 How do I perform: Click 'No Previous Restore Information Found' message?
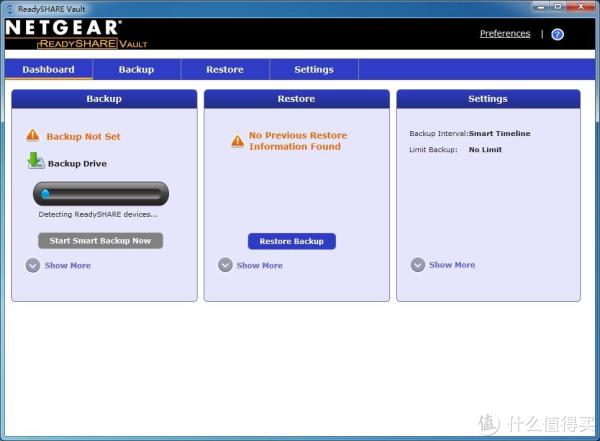point(298,141)
